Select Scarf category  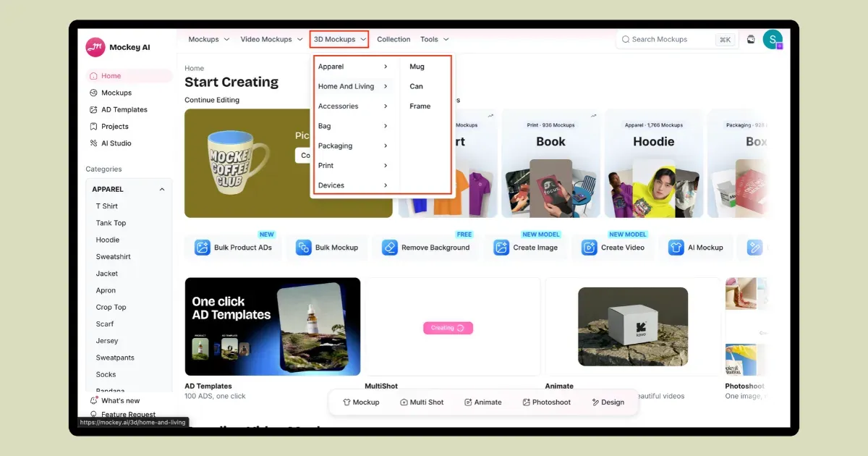coord(105,324)
